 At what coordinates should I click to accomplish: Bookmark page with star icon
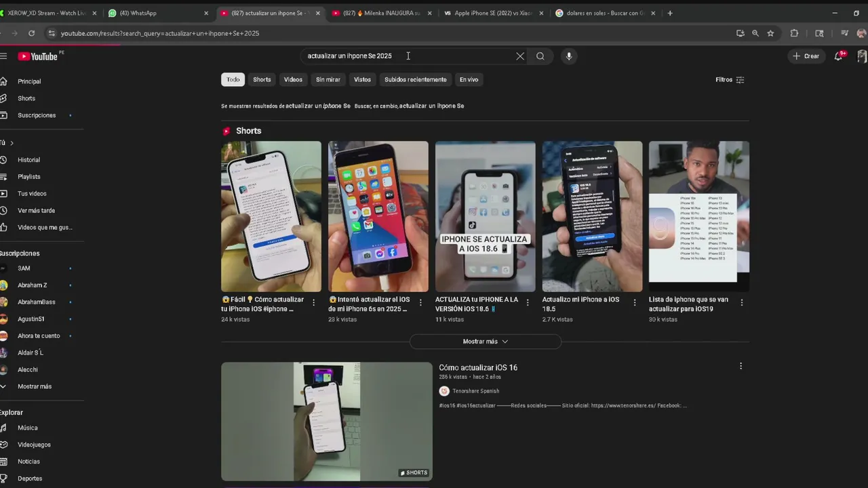pos(770,33)
